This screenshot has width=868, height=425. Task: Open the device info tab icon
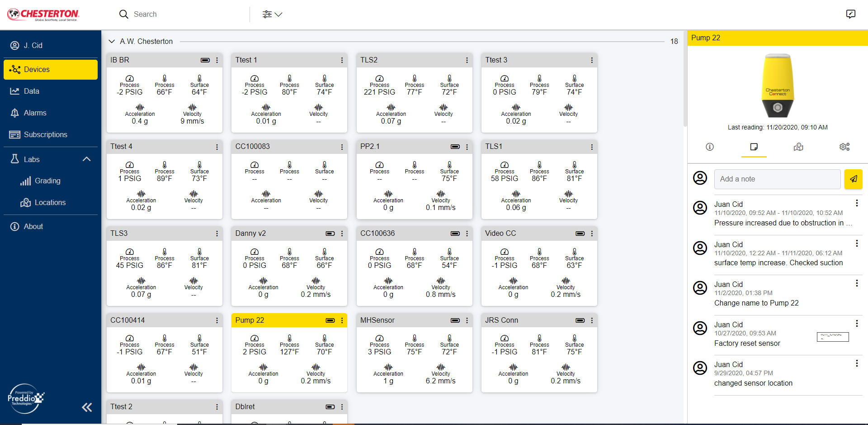click(710, 147)
